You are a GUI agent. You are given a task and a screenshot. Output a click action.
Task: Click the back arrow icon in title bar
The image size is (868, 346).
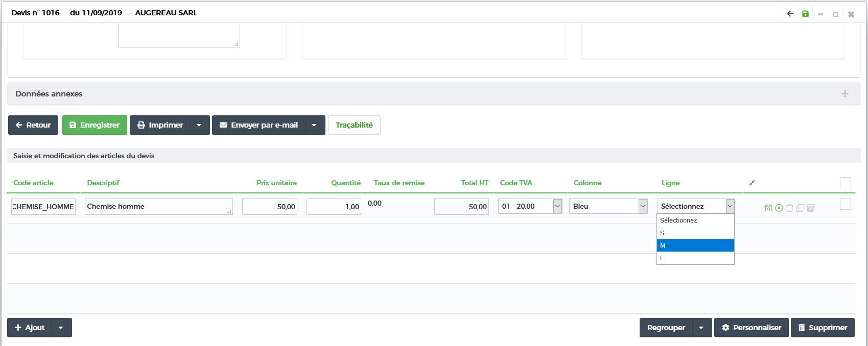tap(790, 14)
